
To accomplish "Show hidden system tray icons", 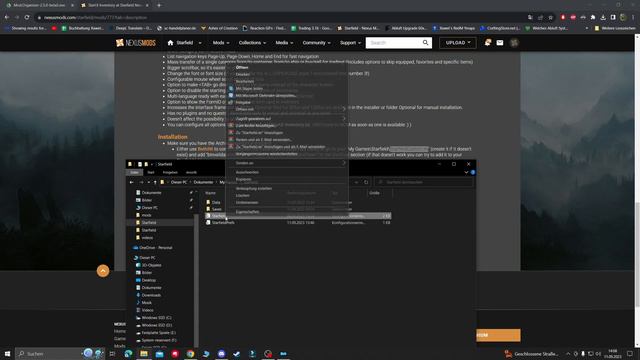I will tap(568, 353).
